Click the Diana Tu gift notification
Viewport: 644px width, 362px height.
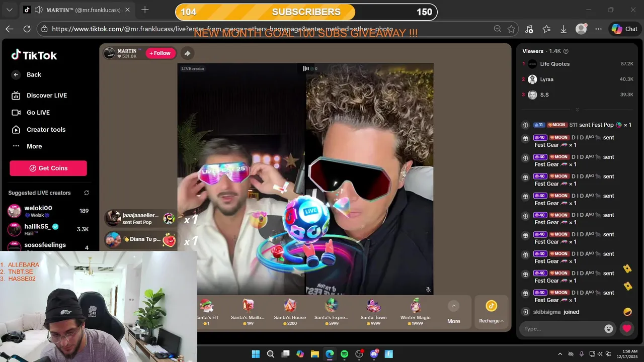[140, 239]
